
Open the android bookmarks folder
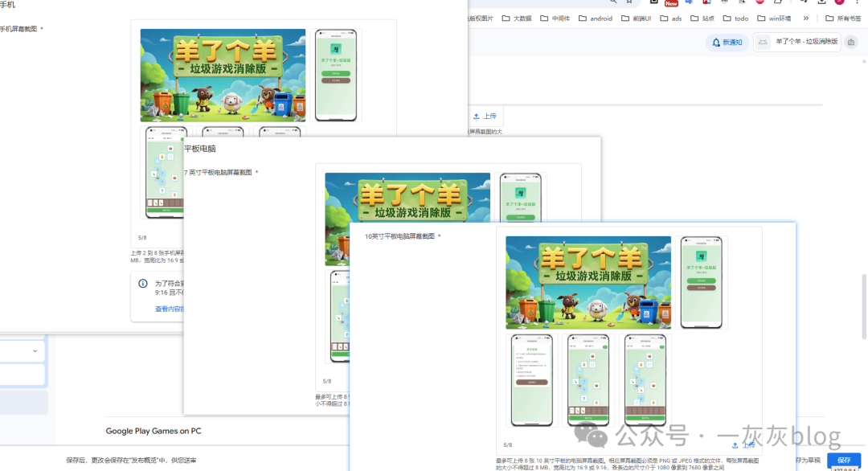595,18
